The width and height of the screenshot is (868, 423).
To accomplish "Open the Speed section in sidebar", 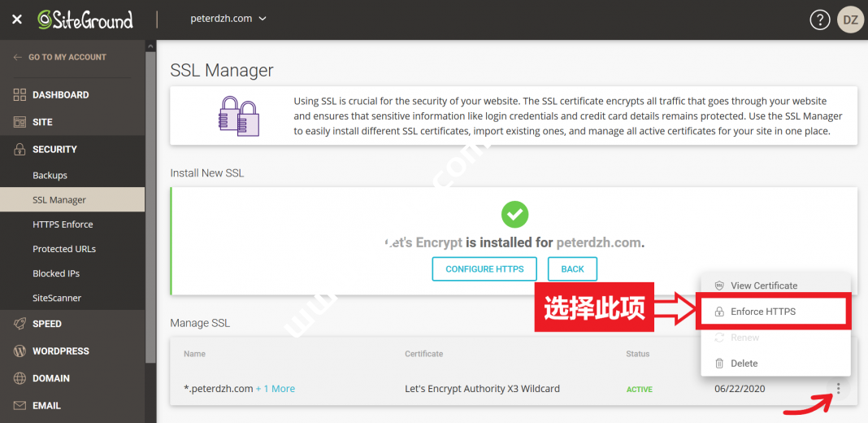I will point(46,324).
